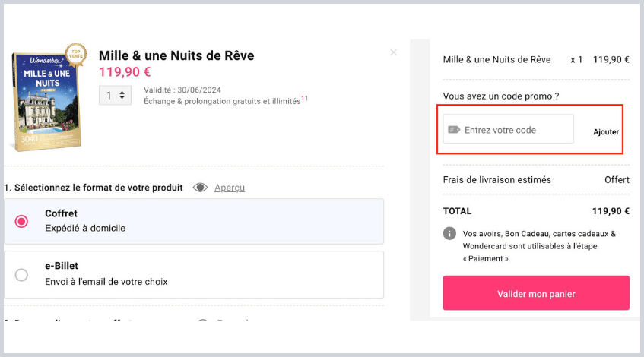Select the Coffret radio button
Image resolution: width=644 pixels, height=357 pixels.
(21, 222)
